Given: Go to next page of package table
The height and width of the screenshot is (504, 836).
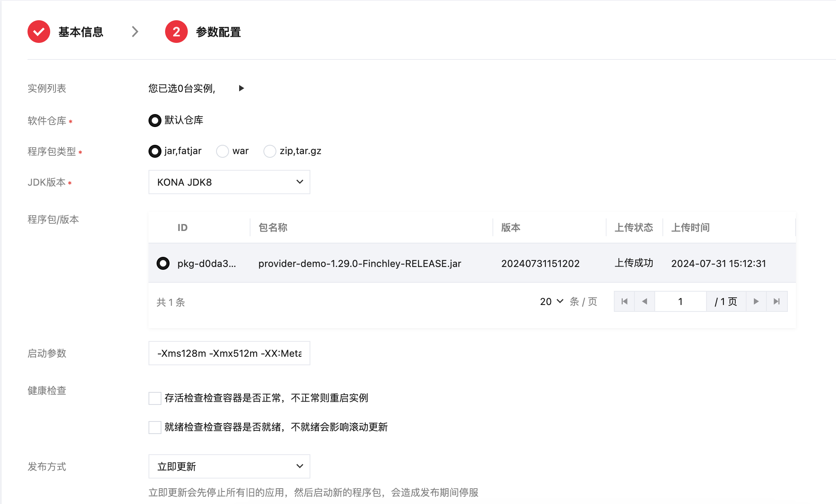Looking at the screenshot, I should point(756,301).
